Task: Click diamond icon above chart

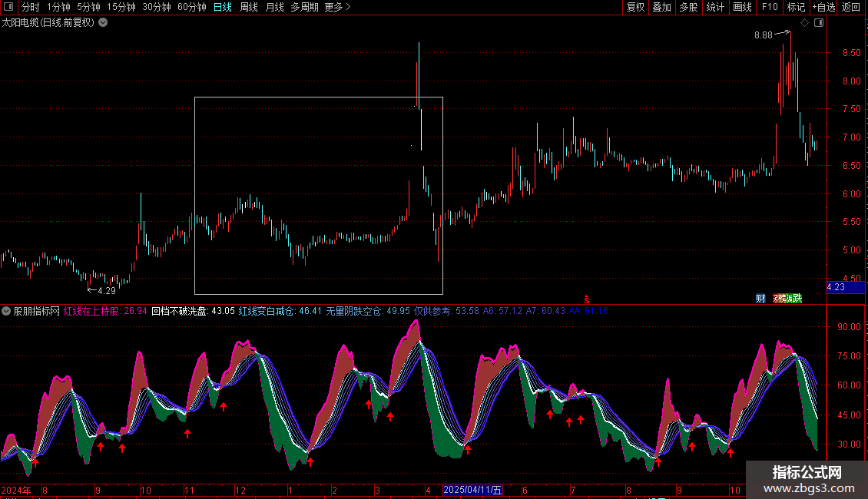Action: 804,23
